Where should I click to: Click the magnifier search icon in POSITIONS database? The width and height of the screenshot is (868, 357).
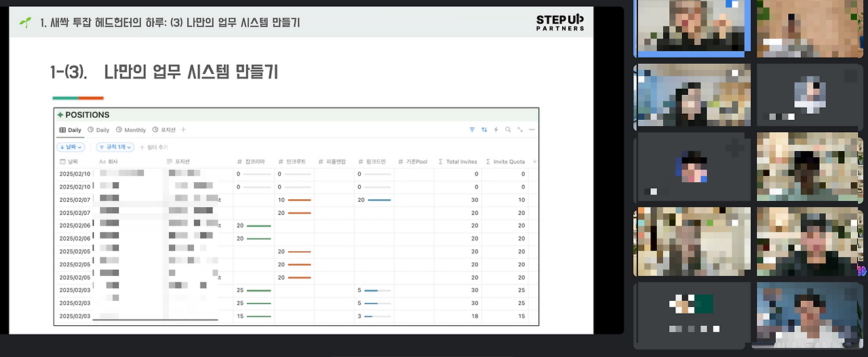coord(508,129)
